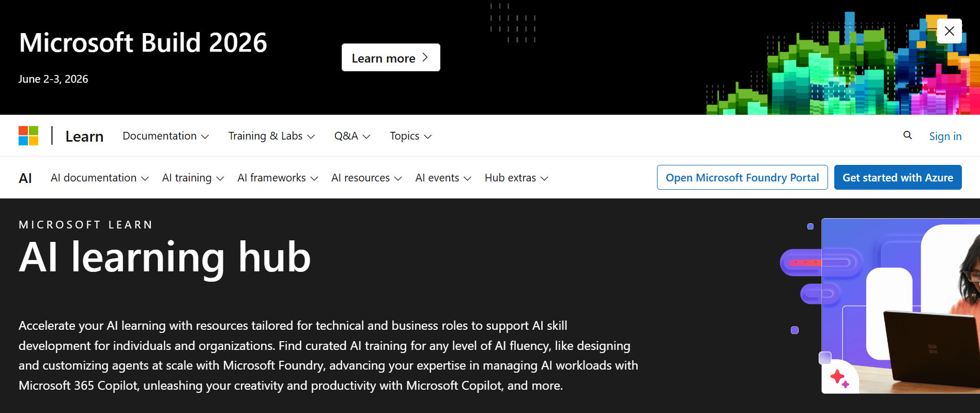This screenshot has height=413, width=980.
Task: Click the AI hub navigation label
Action: (25, 177)
